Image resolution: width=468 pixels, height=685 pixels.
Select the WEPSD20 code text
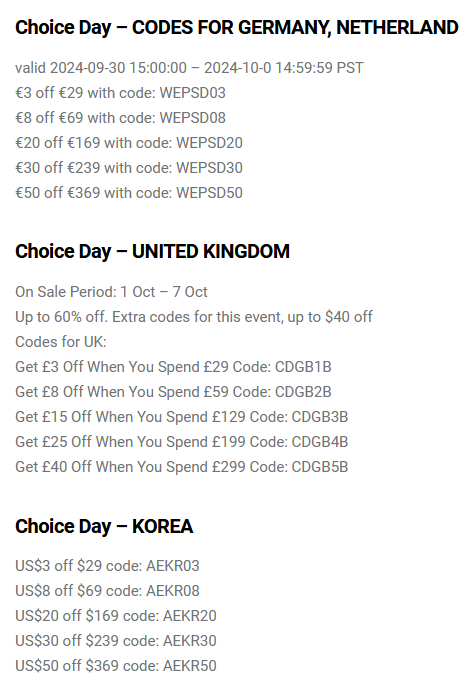click(209, 143)
